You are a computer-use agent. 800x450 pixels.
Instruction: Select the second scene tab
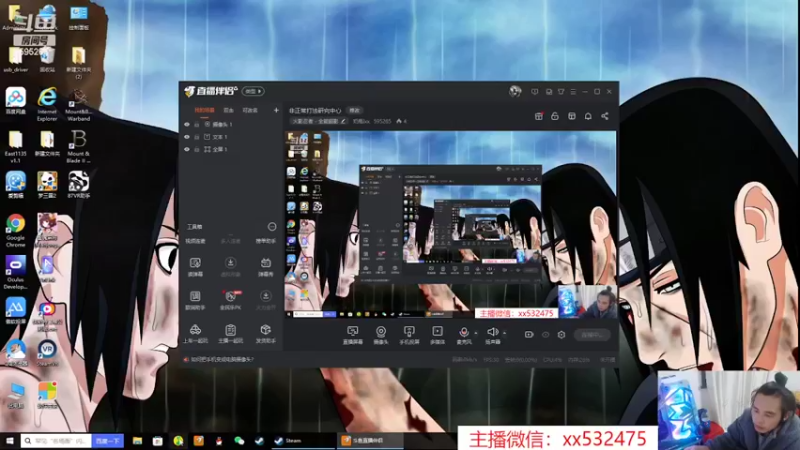[x=229, y=110]
